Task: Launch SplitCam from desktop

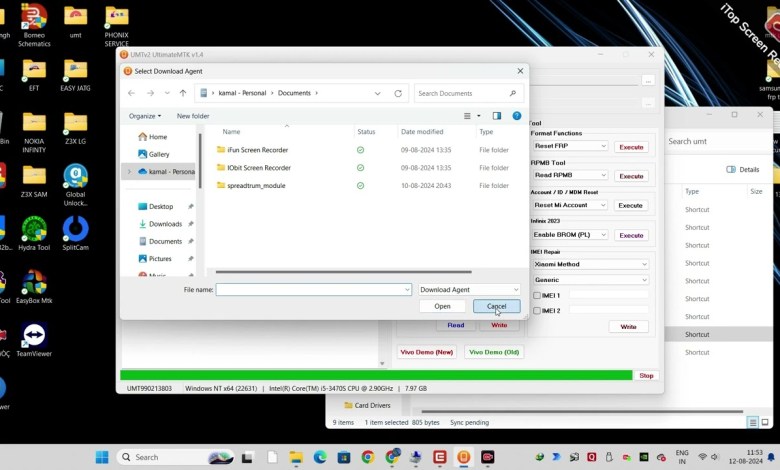Action: (75, 234)
